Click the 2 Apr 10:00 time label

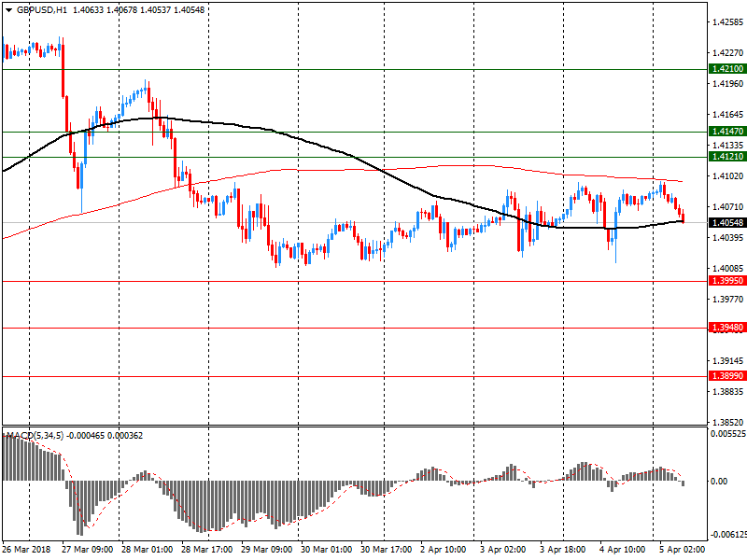(443, 549)
